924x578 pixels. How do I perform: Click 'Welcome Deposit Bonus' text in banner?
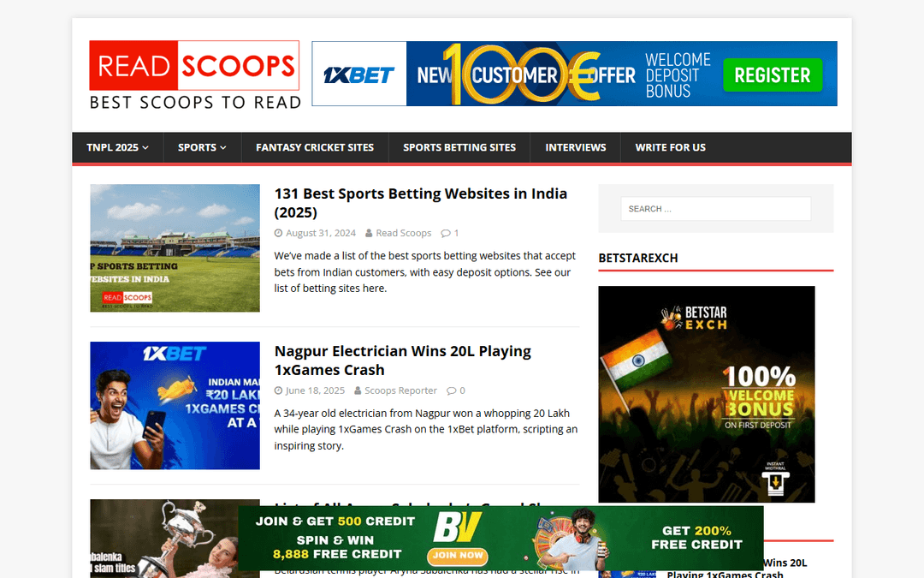(x=678, y=74)
